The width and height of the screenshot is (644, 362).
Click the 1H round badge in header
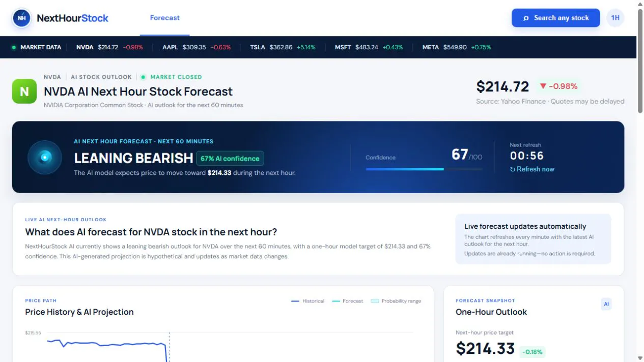[615, 18]
